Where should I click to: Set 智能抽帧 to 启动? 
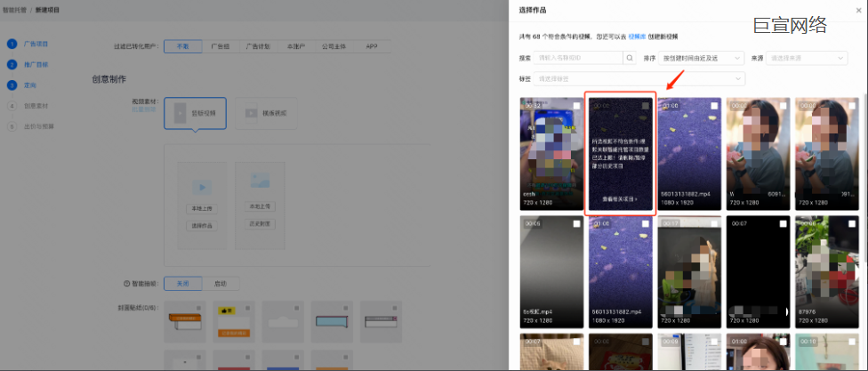coord(221,284)
